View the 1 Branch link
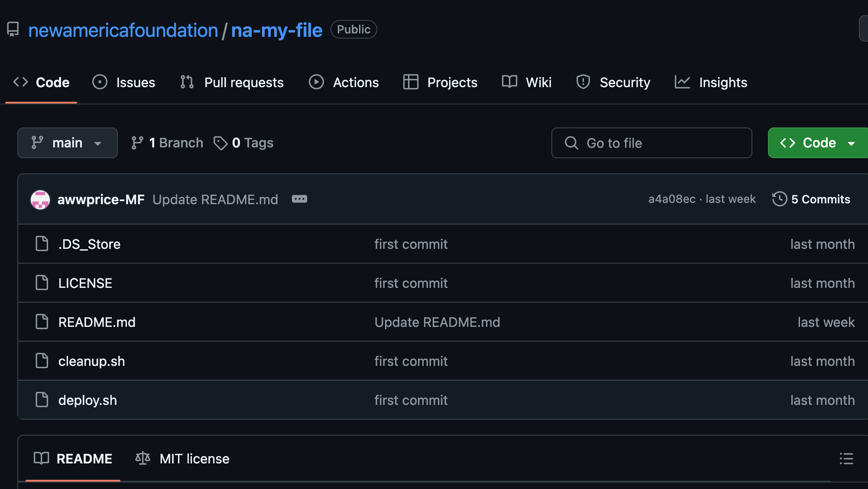The width and height of the screenshot is (868, 489). pos(167,143)
